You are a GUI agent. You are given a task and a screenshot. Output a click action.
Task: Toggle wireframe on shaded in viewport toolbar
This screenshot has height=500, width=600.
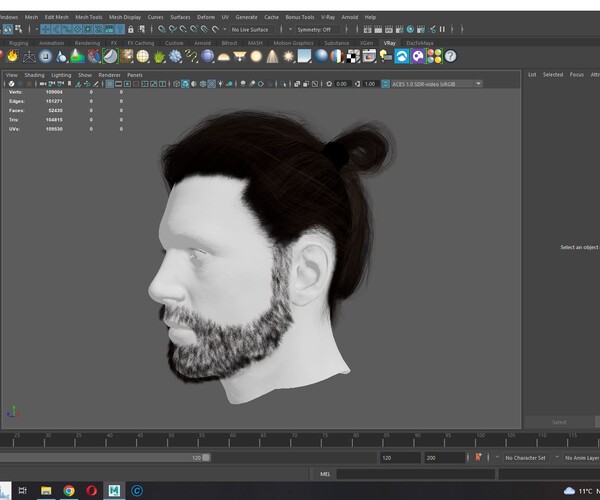pos(202,84)
